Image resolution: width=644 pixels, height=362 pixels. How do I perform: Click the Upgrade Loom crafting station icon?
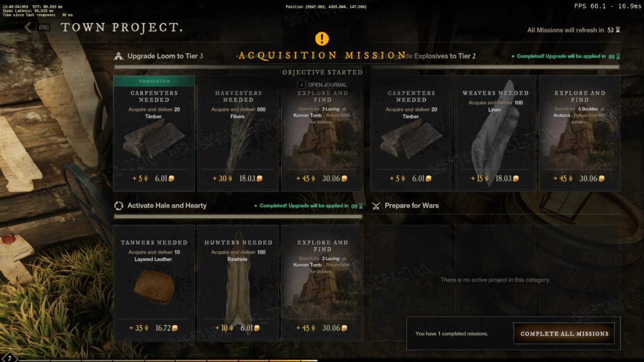coord(118,56)
